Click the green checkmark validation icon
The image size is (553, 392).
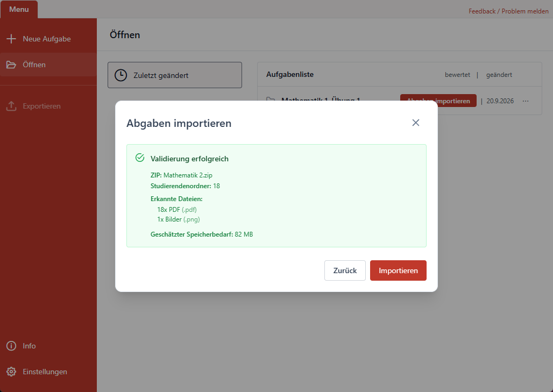click(140, 158)
